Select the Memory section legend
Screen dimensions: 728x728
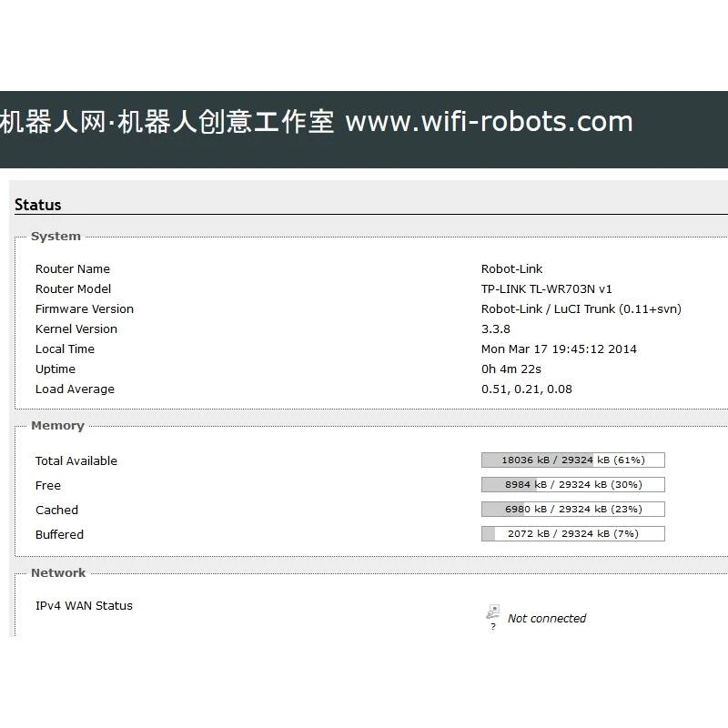[x=57, y=426]
